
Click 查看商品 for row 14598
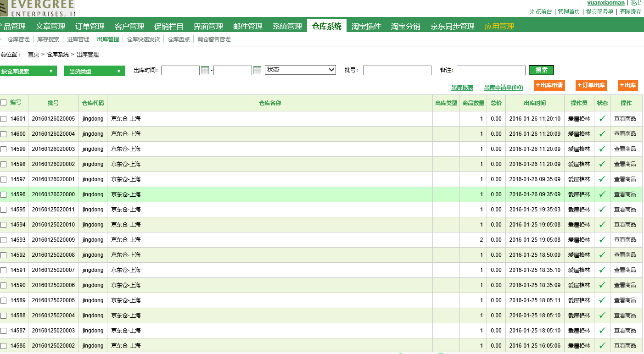625,164
